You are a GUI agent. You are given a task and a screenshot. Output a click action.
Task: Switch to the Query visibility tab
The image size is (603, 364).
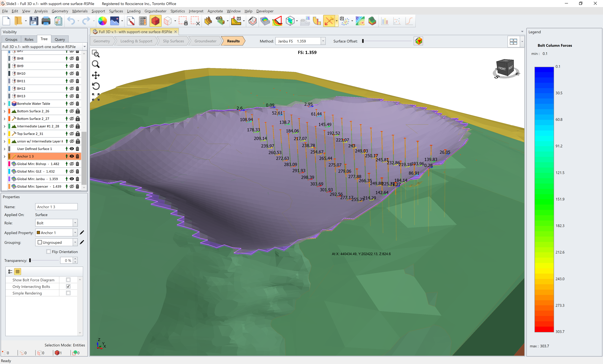coord(60,39)
